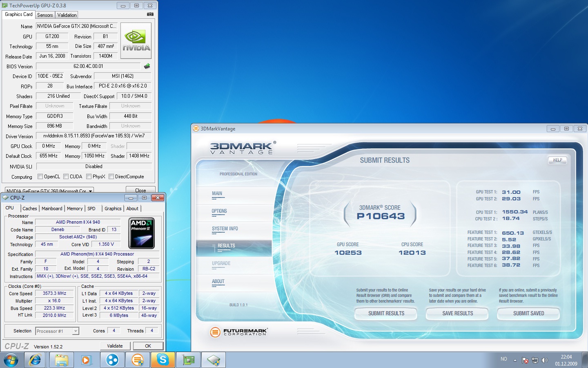Click the GPU score 10253
Screen dimensions: 588x368
(348, 253)
